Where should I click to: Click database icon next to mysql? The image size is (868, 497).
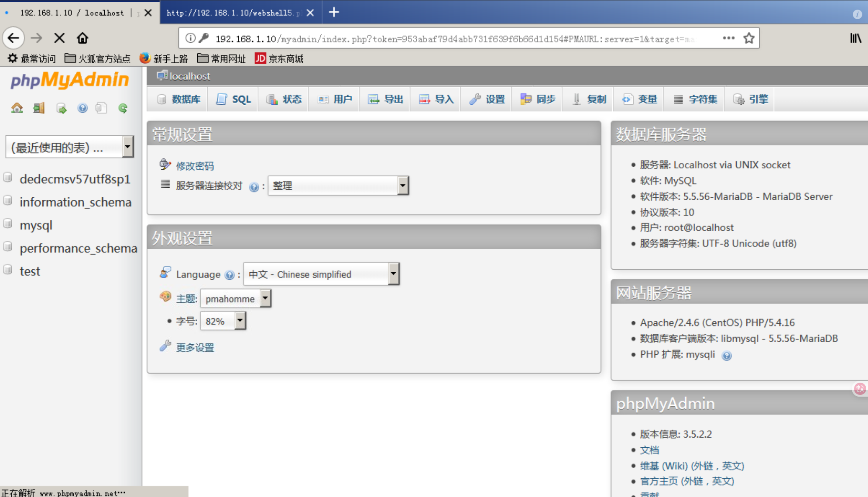click(8, 224)
